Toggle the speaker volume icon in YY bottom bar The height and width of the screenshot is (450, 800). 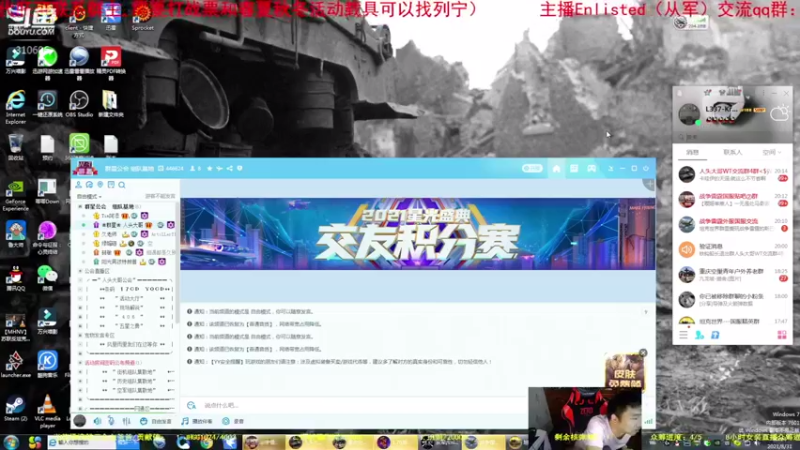pos(97,421)
